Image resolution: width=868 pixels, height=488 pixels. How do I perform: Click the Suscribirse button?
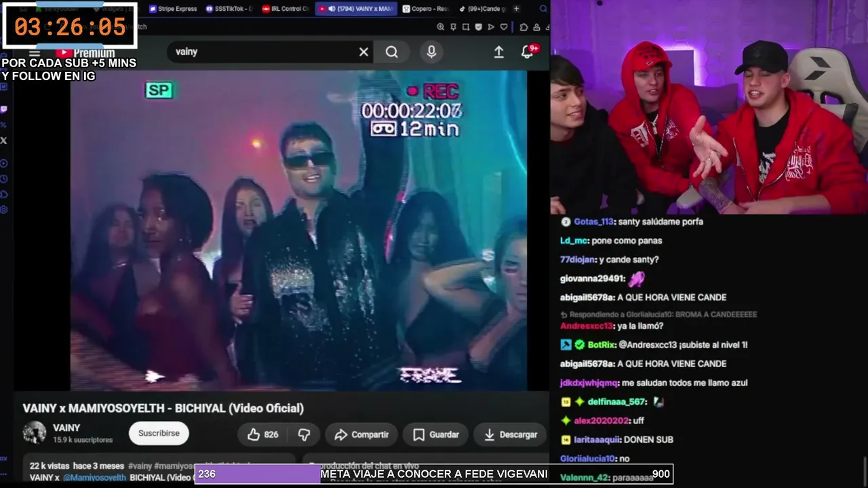pyautogui.click(x=159, y=433)
